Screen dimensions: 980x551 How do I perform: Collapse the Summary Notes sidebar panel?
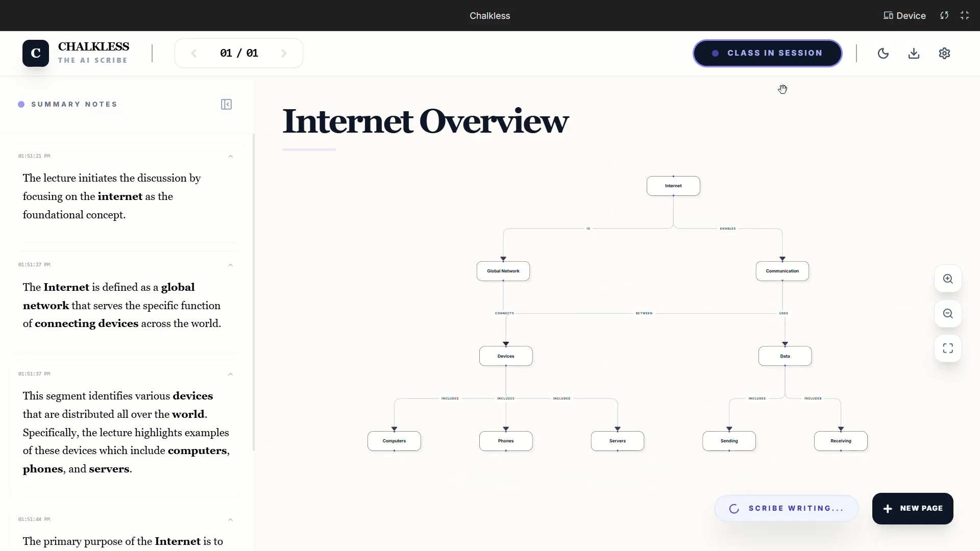(226, 105)
